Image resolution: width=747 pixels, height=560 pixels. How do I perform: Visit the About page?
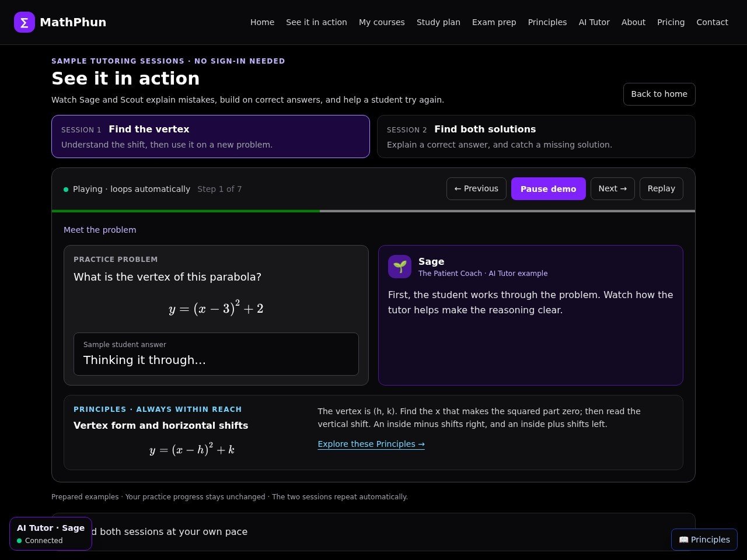(633, 22)
